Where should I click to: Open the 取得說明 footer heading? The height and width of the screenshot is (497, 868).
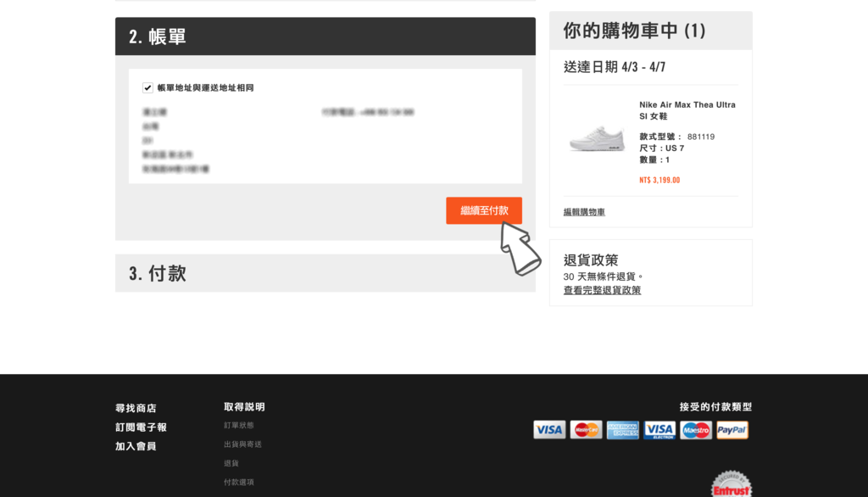coord(244,407)
